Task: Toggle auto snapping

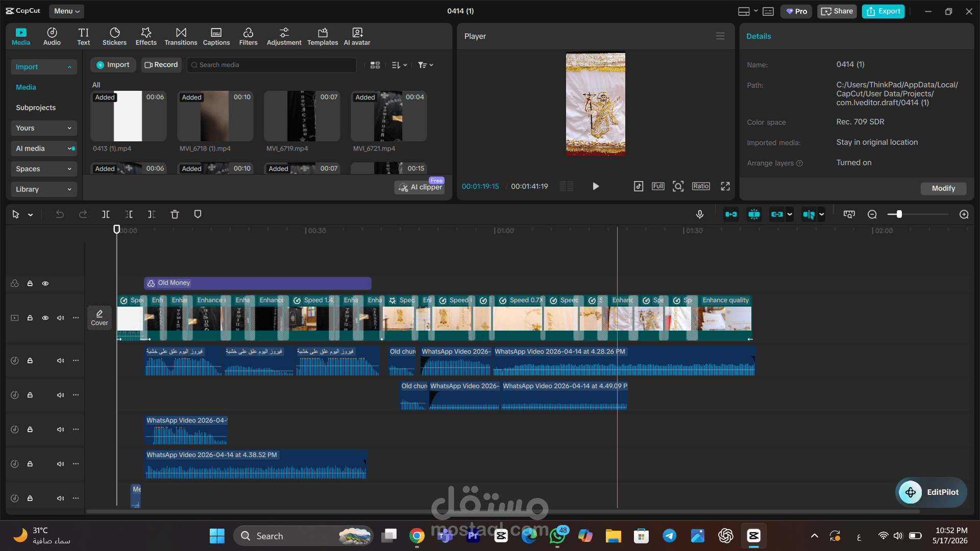Action: coord(754,214)
